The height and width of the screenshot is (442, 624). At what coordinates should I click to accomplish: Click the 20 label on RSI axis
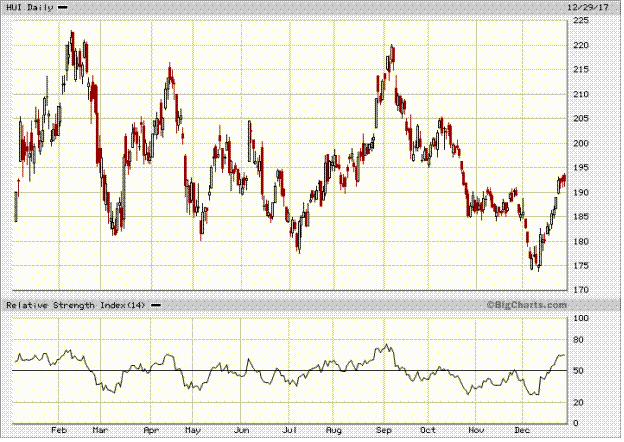(x=578, y=403)
